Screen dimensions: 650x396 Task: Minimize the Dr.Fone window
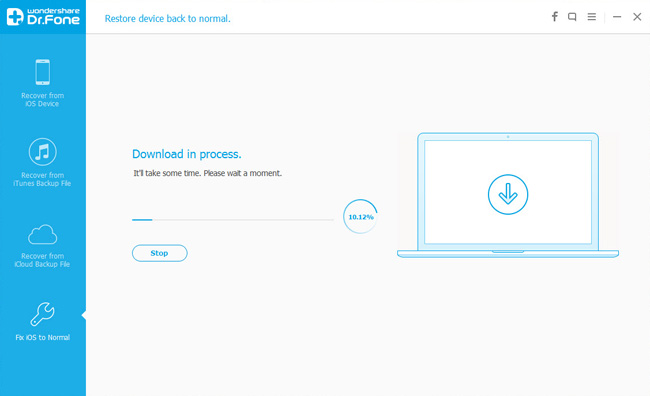click(x=617, y=17)
